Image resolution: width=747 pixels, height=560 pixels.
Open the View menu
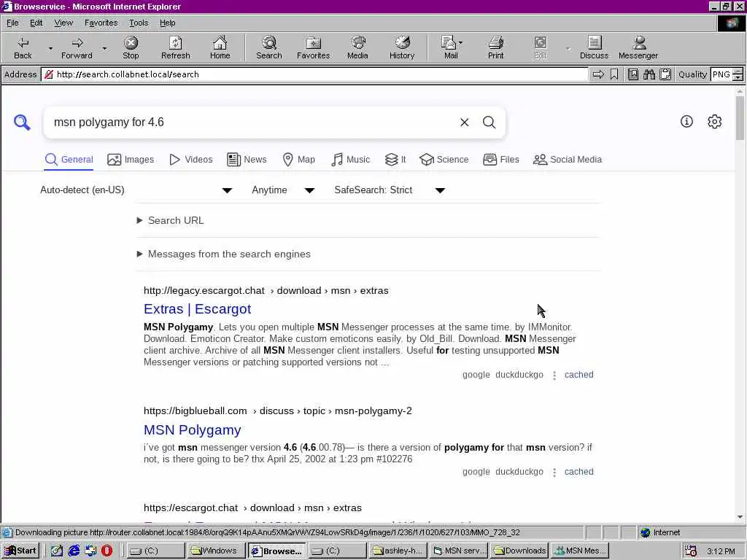63,23
